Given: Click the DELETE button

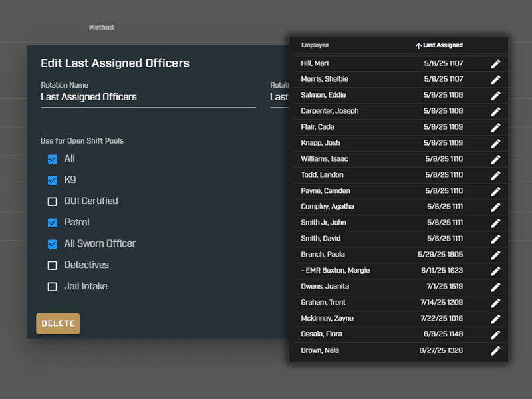Looking at the screenshot, I should [x=58, y=323].
